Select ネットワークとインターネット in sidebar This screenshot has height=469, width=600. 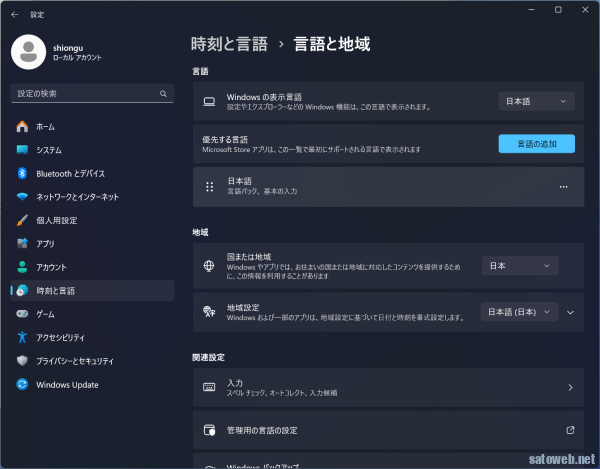click(84, 197)
